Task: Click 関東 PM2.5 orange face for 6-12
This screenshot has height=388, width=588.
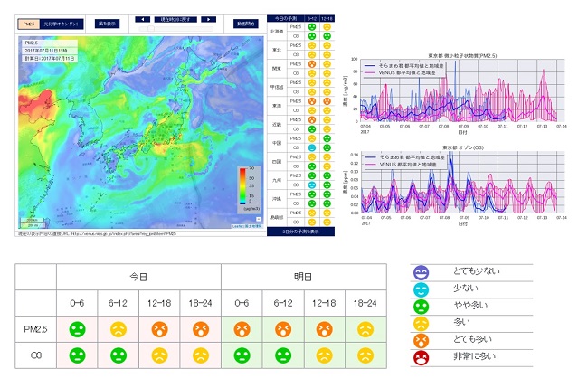Action: click(311, 64)
